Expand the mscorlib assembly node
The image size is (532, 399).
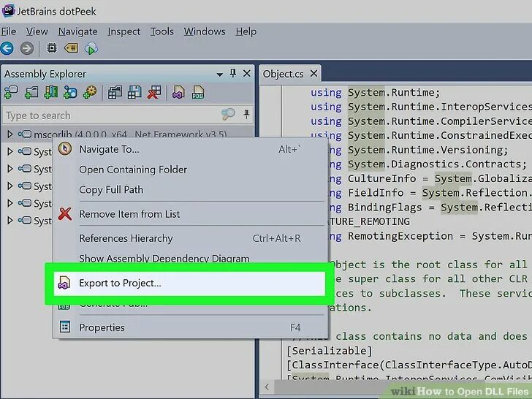point(9,134)
